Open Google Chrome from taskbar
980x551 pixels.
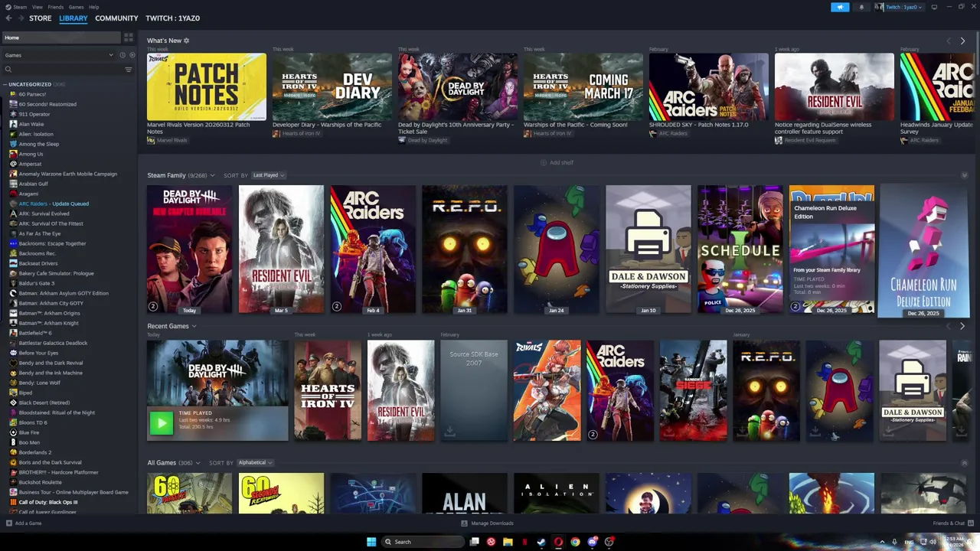coord(575,542)
